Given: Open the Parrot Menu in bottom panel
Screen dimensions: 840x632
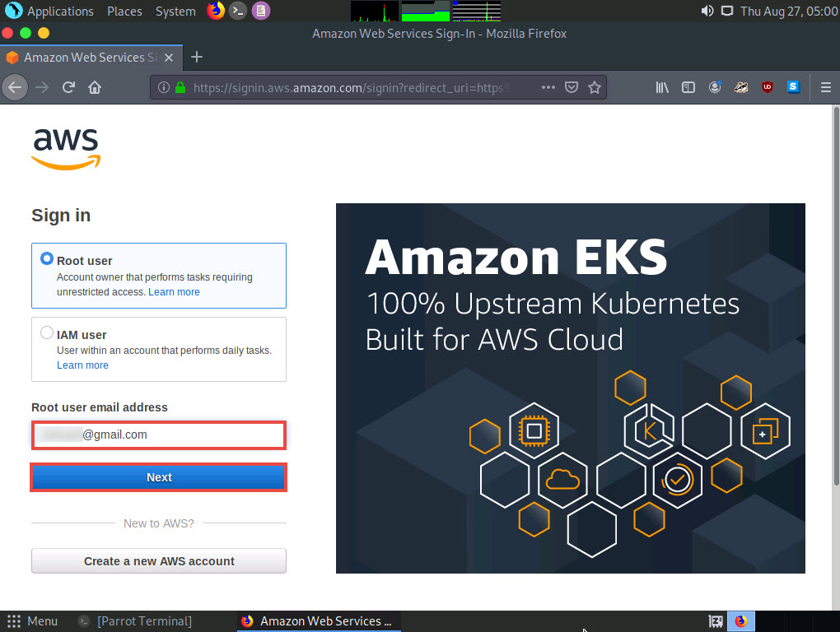Looking at the screenshot, I should pyautogui.click(x=31, y=621).
